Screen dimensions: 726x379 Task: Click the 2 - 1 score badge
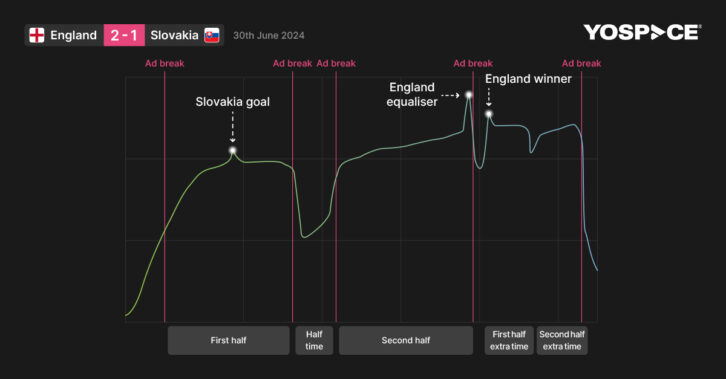click(124, 35)
